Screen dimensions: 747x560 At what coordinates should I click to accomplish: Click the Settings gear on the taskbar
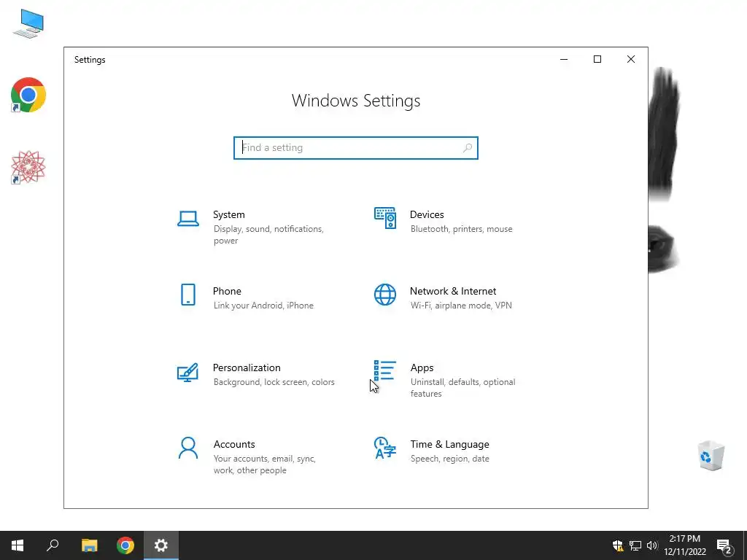pyautogui.click(x=161, y=545)
